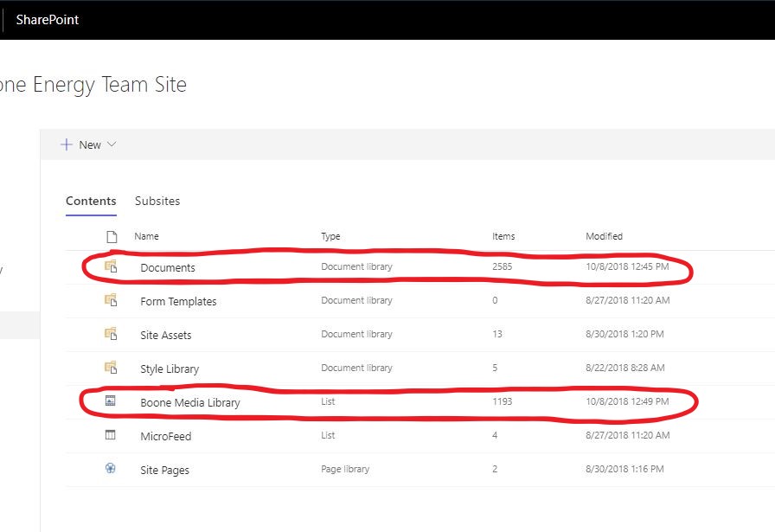Viewport: 775px width, 532px height.
Task: Switch to the Subsites tab
Action: [157, 202]
